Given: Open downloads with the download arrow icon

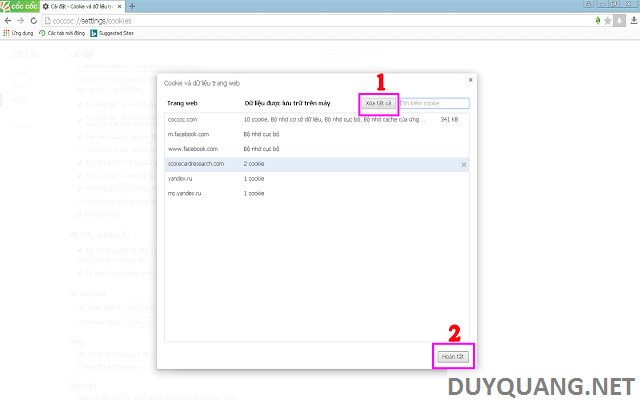Looking at the screenshot, I should tap(634, 20).
